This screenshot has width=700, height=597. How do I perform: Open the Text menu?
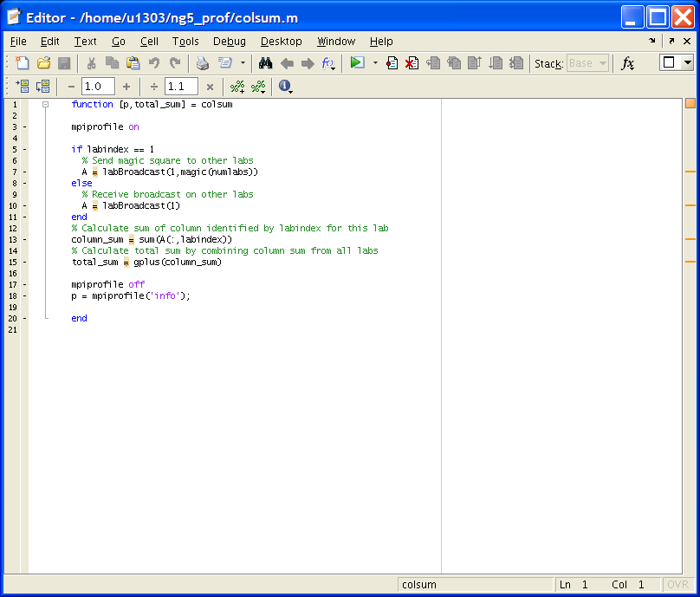pos(85,42)
